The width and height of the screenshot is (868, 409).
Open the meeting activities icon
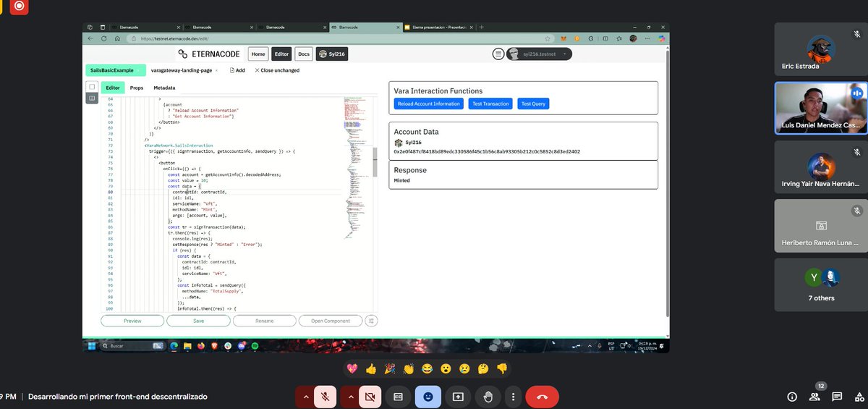pos(859,397)
